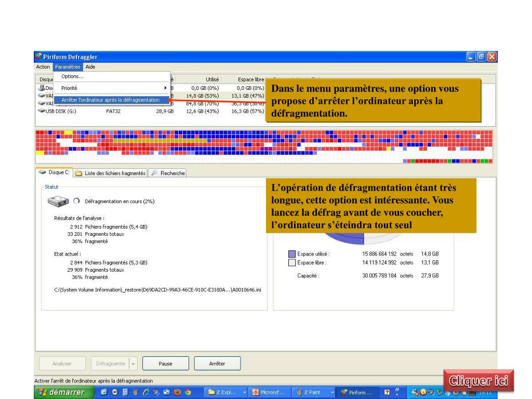
Task: Click the greyed-out Défragmenter button
Action: 111,363
